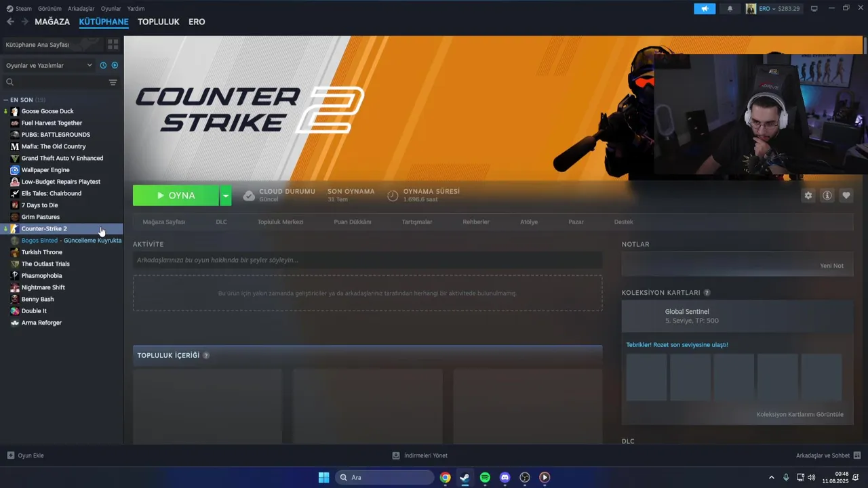Open Spotify from the taskbar
868x488 pixels.
[x=485, y=477]
